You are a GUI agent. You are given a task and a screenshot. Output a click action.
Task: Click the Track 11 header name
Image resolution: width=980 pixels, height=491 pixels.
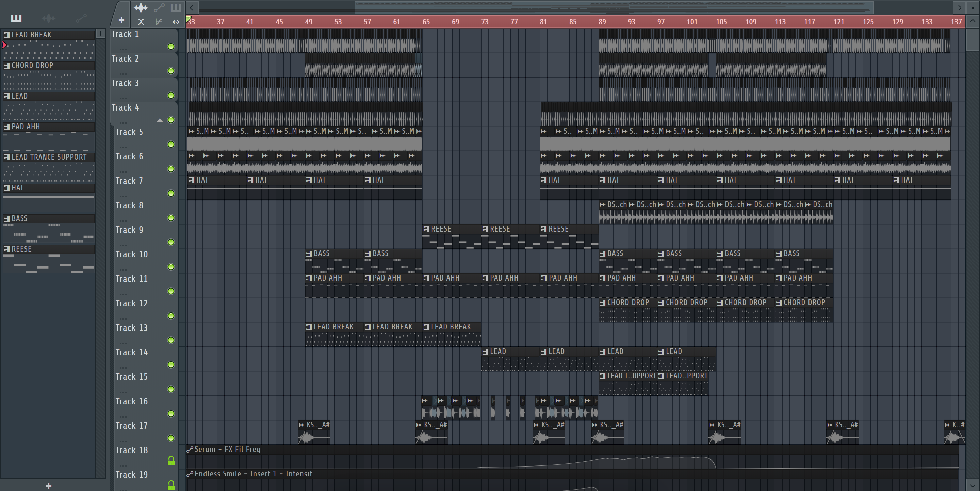131,278
